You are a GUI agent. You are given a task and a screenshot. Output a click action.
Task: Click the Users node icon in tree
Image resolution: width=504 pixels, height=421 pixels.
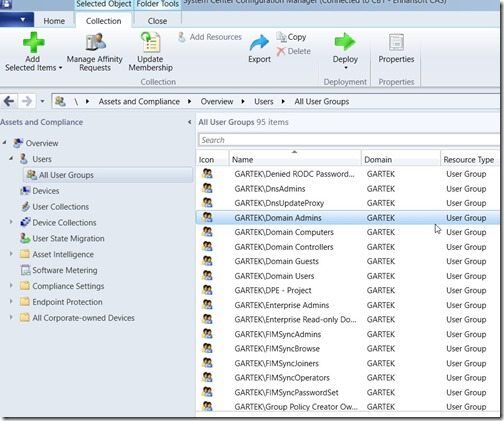tap(24, 159)
